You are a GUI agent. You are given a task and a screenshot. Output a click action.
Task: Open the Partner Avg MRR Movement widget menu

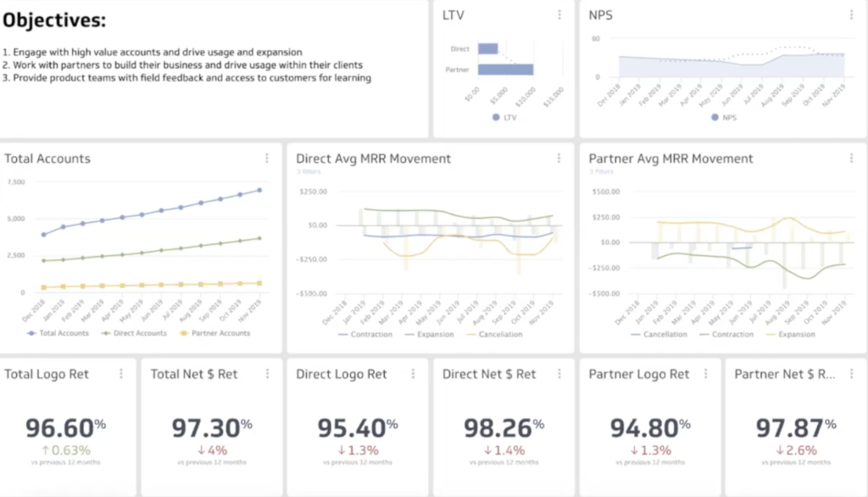851,157
